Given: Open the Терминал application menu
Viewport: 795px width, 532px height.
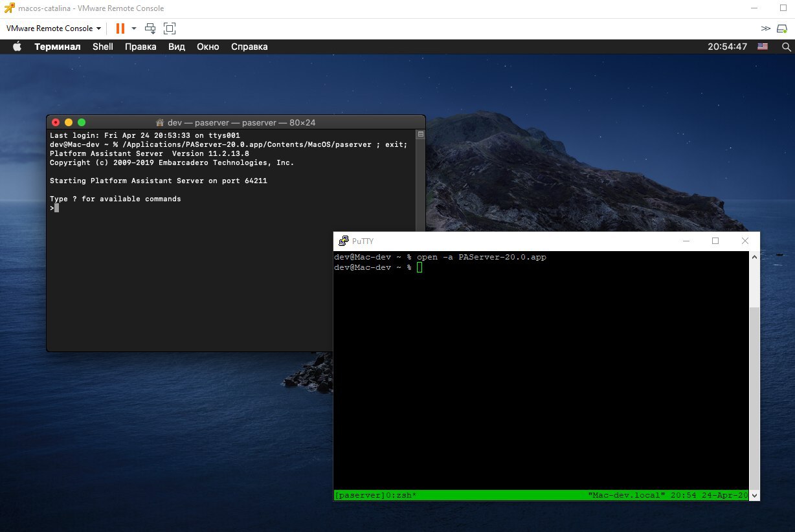Looking at the screenshot, I should tap(58, 47).
